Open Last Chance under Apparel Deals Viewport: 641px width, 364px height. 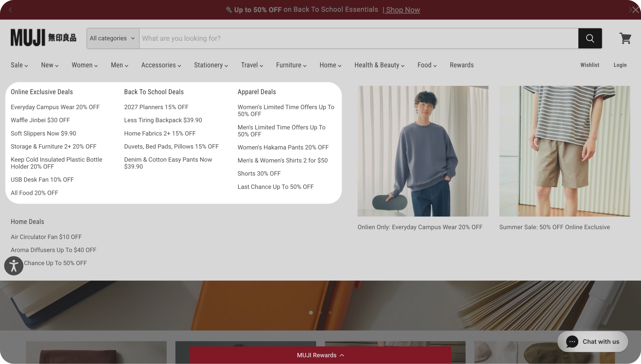[x=276, y=187]
